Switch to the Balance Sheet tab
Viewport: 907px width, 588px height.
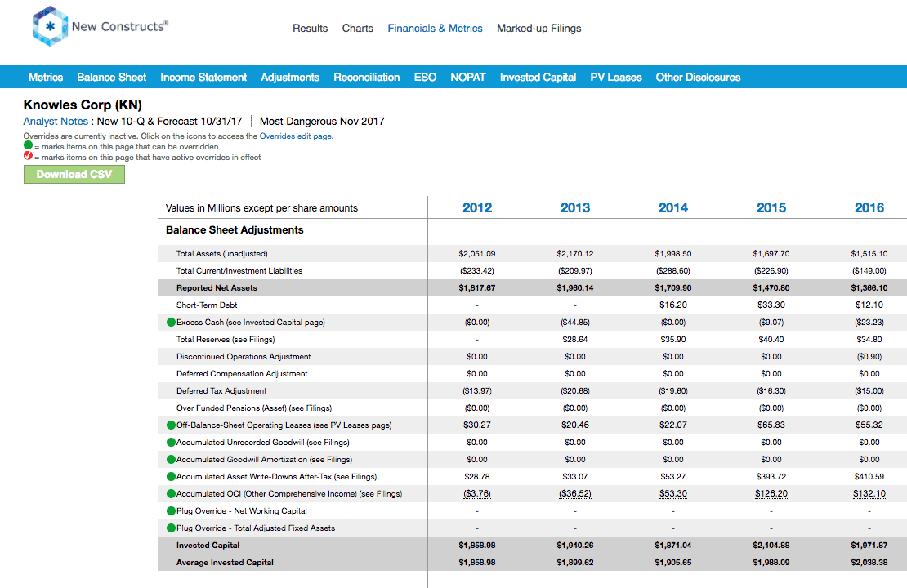(112, 78)
